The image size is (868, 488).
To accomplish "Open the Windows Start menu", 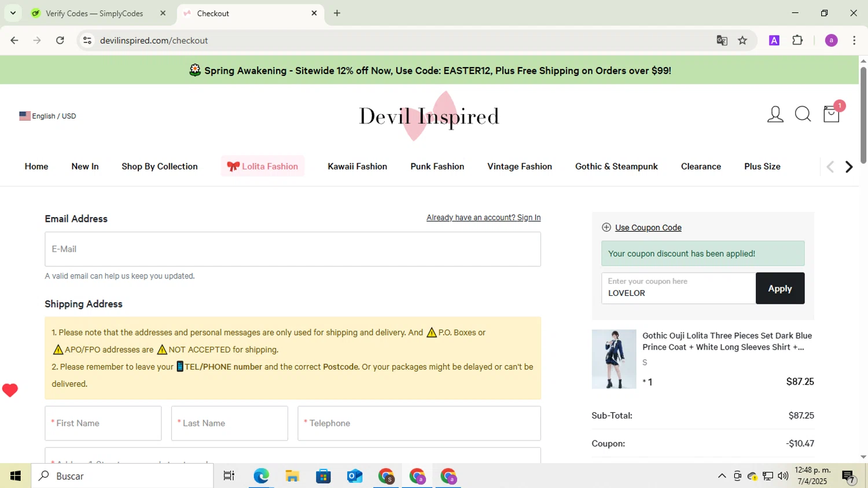I will pos(16,476).
